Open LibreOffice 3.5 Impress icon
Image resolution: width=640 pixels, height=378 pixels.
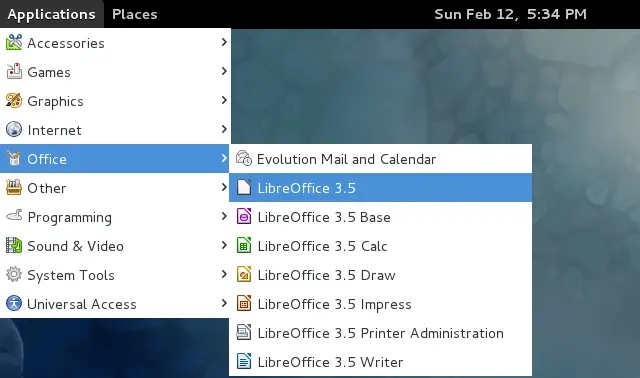pos(244,303)
